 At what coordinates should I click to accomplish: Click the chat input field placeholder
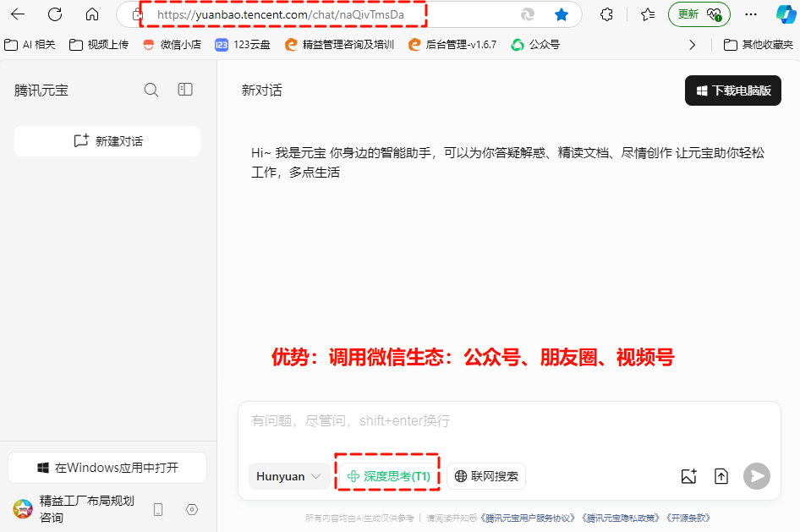coord(350,421)
